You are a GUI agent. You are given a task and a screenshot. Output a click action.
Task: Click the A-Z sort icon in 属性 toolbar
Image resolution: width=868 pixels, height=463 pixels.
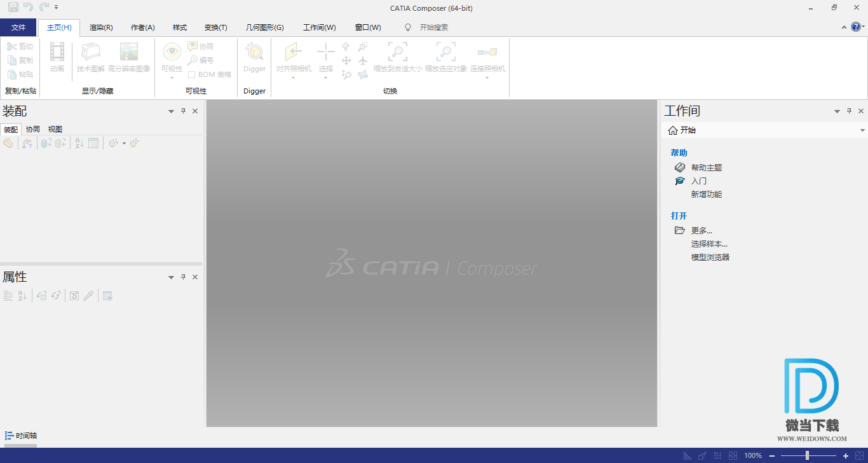[22, 296]
